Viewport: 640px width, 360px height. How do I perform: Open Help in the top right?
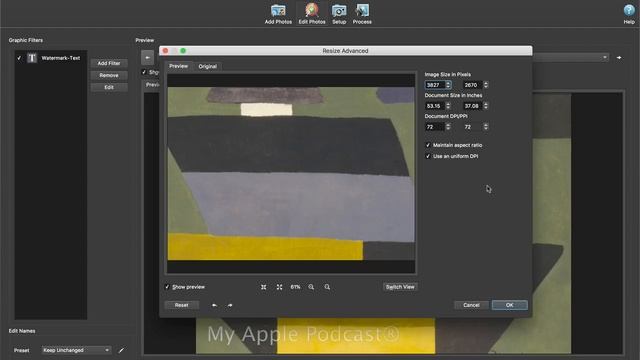[629, 14]
